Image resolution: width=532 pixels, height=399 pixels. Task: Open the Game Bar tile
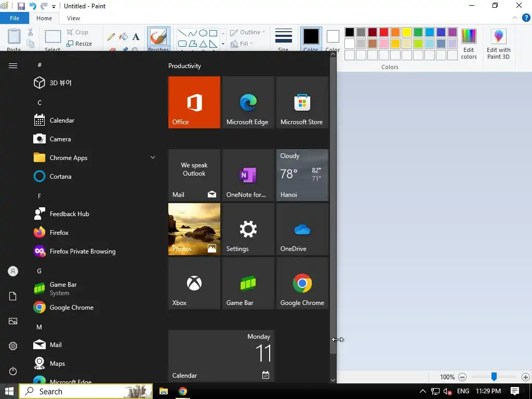[248, 283]
